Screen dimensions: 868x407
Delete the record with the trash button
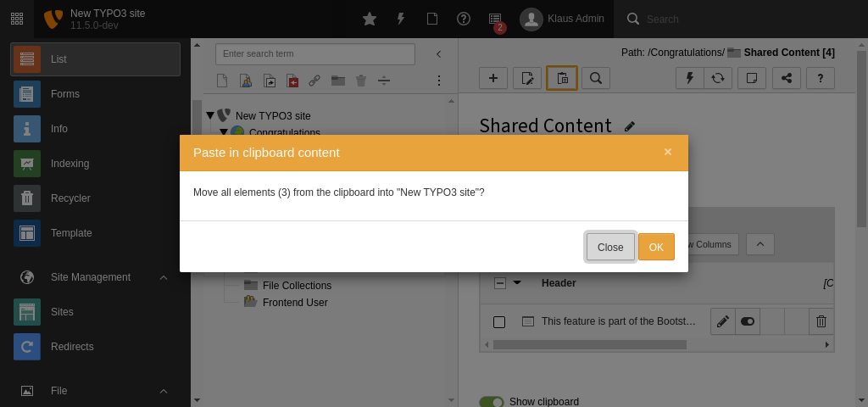[821, 321]
